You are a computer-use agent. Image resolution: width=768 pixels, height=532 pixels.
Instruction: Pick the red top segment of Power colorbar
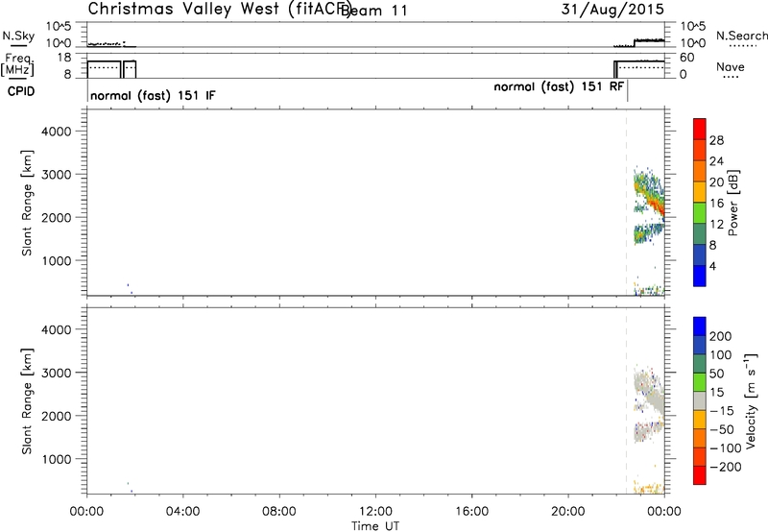tap(700, 129)
